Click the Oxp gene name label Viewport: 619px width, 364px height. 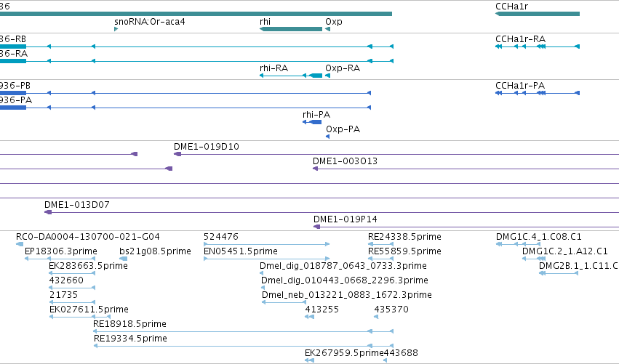(x=334, y=22)
